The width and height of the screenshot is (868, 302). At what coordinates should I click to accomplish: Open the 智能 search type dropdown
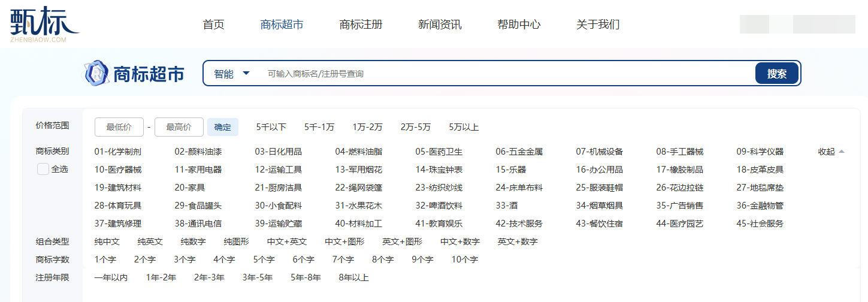[x=231, y=74]
